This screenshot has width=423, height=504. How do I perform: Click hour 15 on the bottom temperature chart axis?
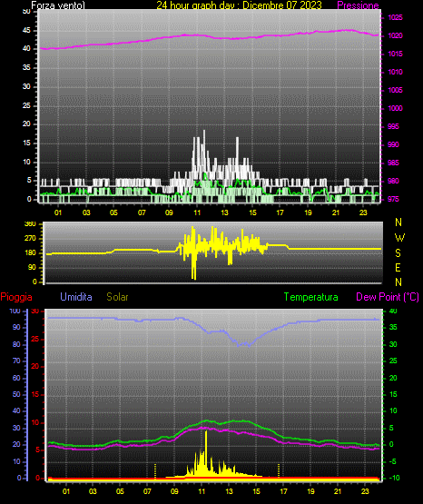pyautogui.click(x=256, y=491)
